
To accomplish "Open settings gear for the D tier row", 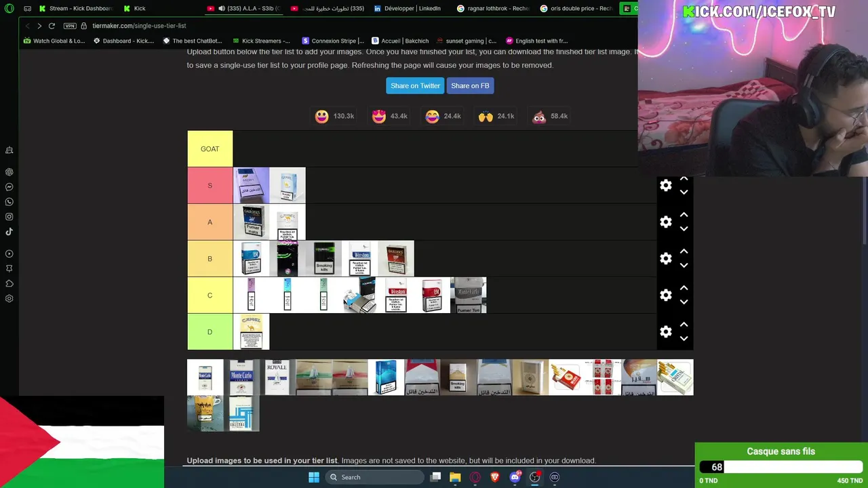I will tap(666, 332).
